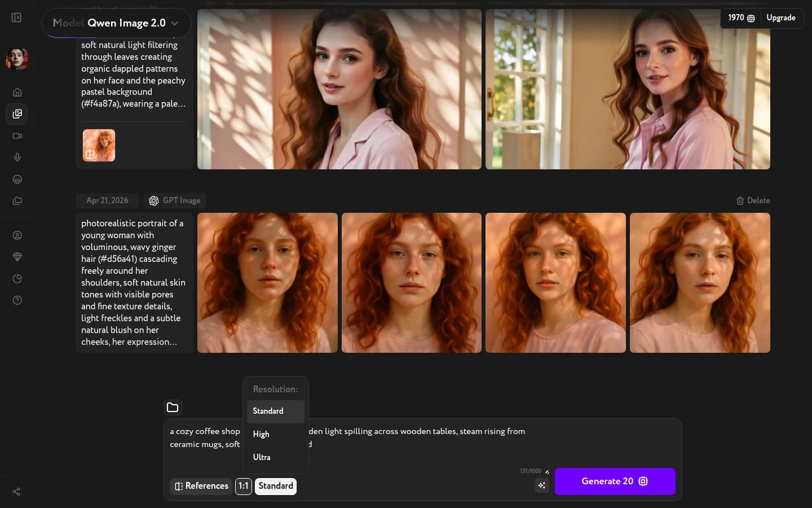This screenshot has width=812, height=508.
Task: Open the References panel
Action: tap(201, 486)
